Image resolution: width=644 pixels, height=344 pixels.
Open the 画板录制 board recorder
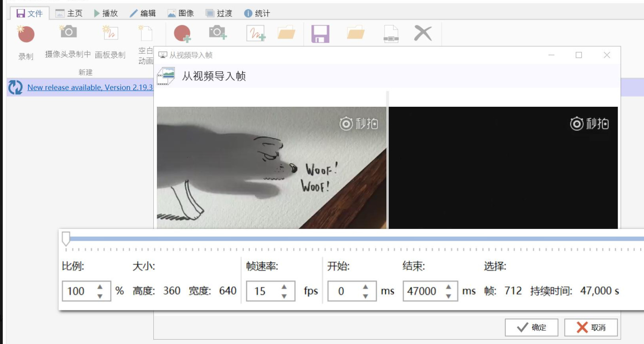pyautogui.click(x=110, y=42)
